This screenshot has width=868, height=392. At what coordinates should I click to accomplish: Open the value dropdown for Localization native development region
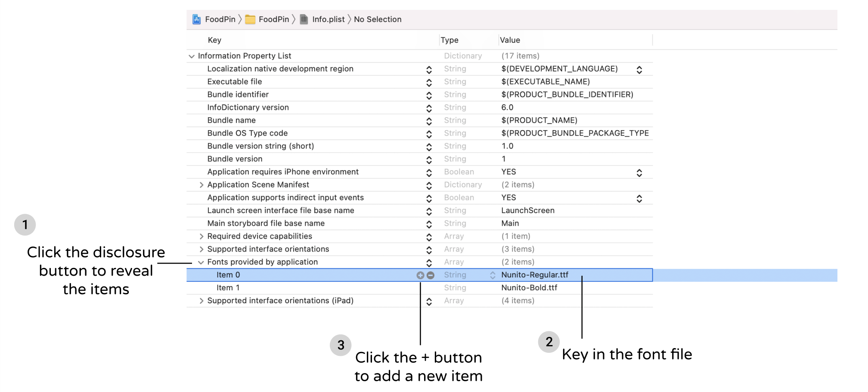(x=639, y=69)
